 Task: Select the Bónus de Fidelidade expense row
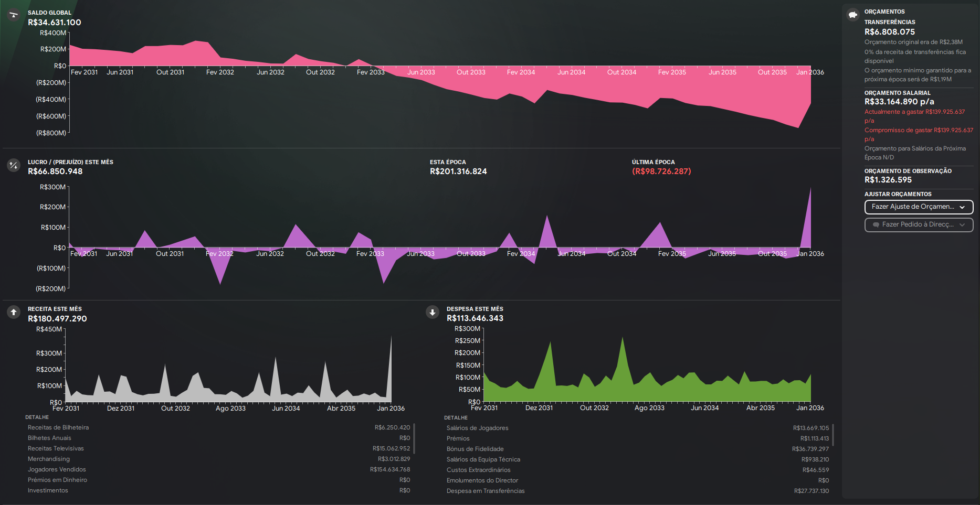click(475, 449)
